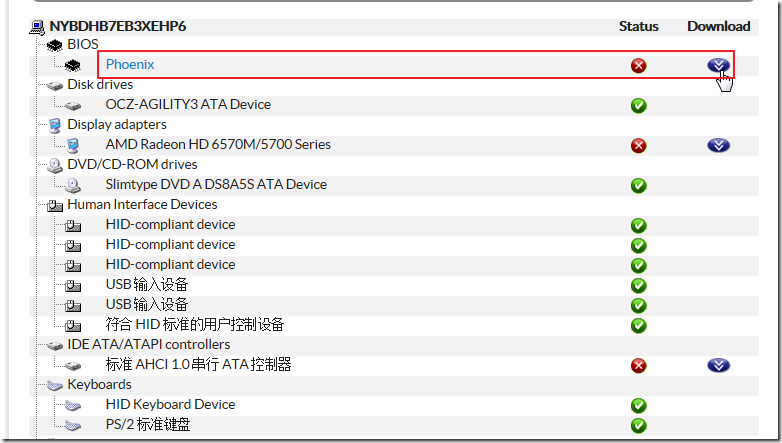Click the Download column header
This screenshot has width=782, height=443.
point(718,26)
